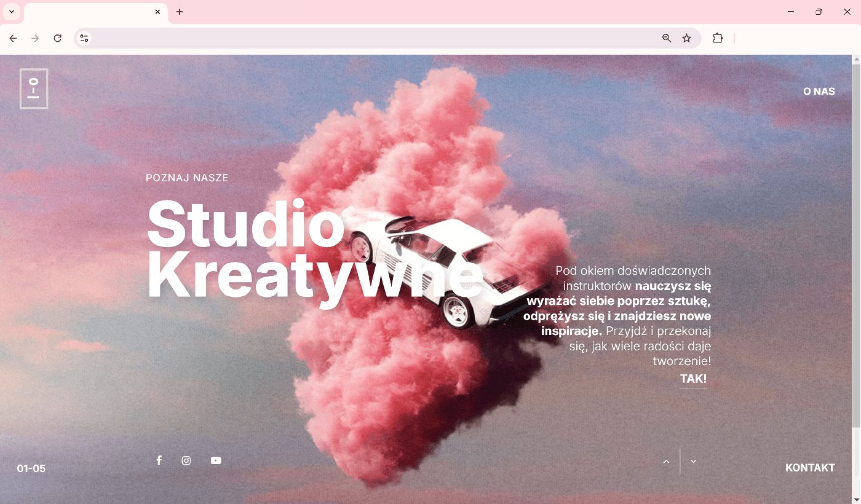Click the 01-05 slide counter
The image size is (861, 504).
pos(31,468)
